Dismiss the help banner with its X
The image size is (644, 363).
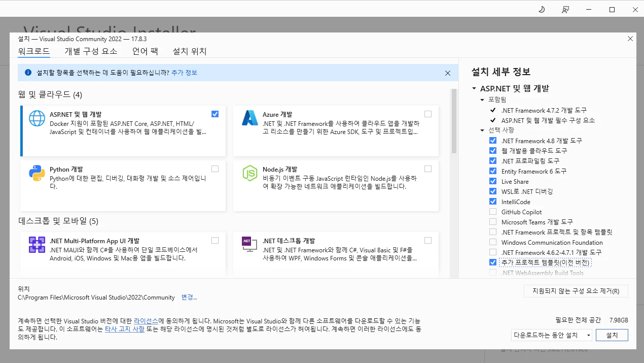(x=448, y=73)
